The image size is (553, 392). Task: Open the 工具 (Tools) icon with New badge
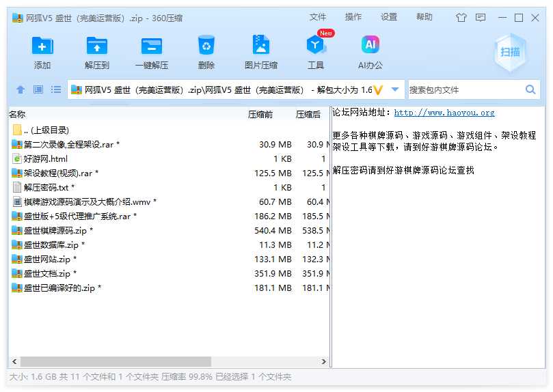point(316,44)
